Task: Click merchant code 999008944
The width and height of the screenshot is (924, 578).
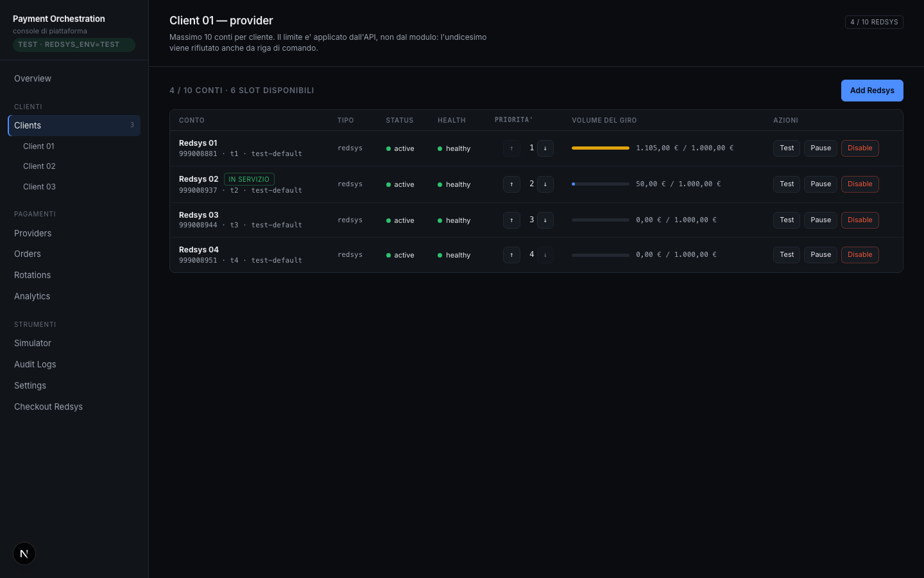Action: point(198,225)
